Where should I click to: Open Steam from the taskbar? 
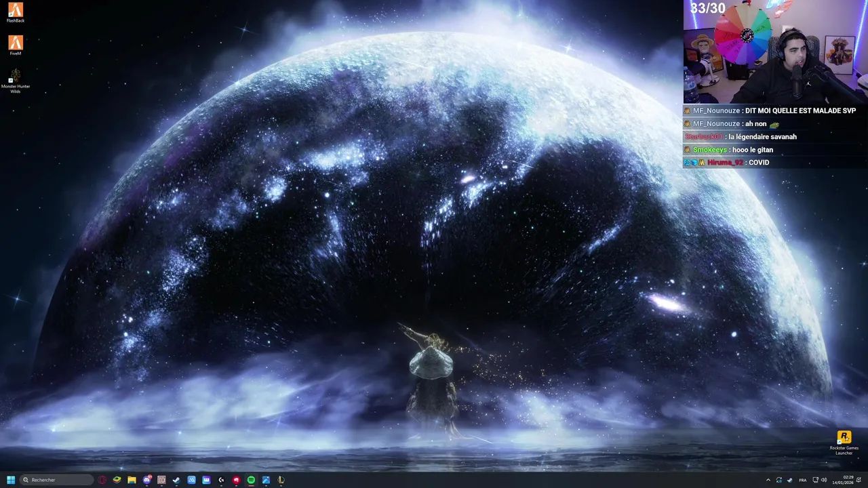(x=176, y=480)
